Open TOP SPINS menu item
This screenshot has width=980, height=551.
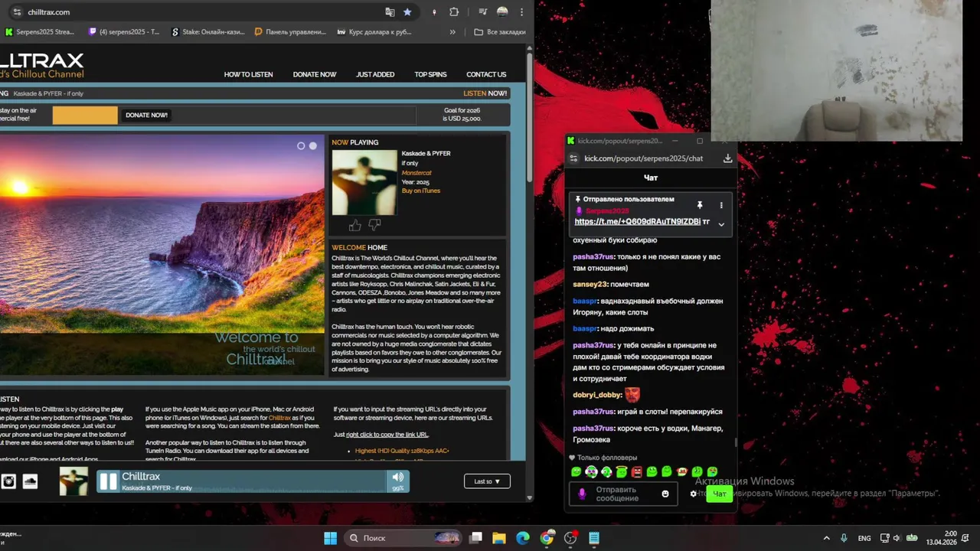point(430,74)
